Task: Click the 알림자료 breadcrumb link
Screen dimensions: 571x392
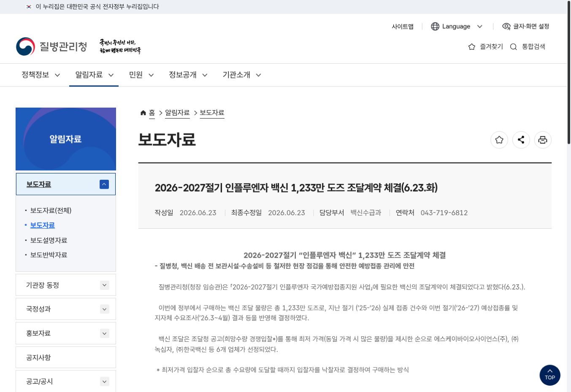Action: pos(177,113)
